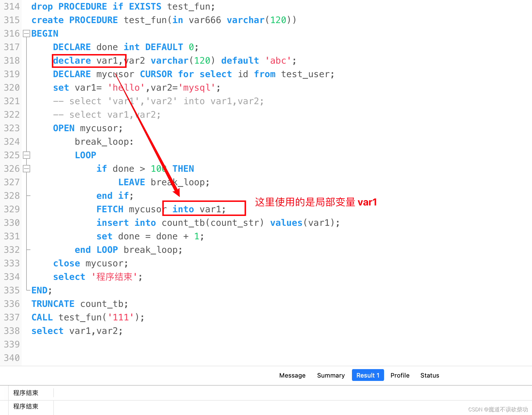The width and height of the screenshot is (532, 415).
Task: Switch to the Message tab
Action: pos(292,375)
